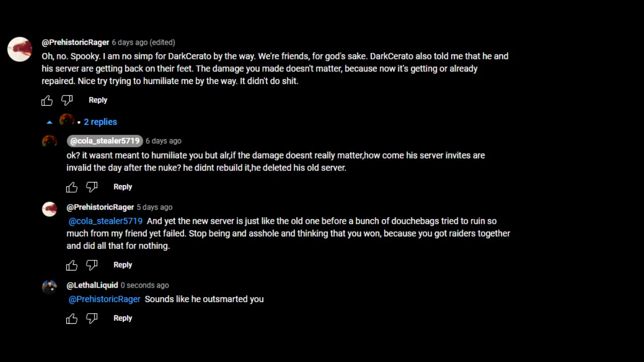Click the @PrehistoricRager mention in LethalLiquid's reply
The width and height of the screenshot is (644, 362).
[x=104, y=299]
